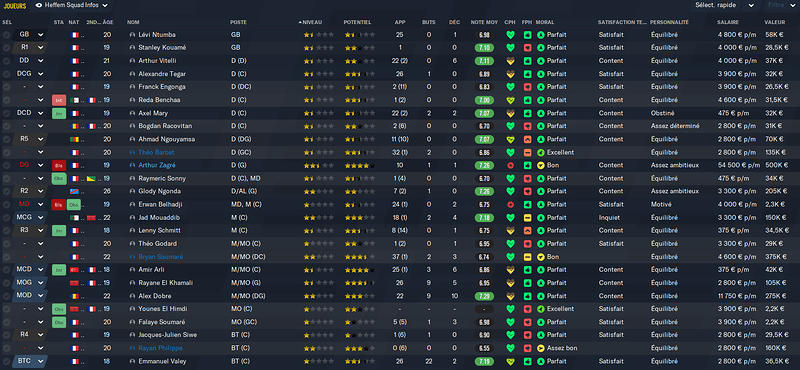
Task: Open the position dropdown for Franck Engonga
Action: [x=30, y=87]
